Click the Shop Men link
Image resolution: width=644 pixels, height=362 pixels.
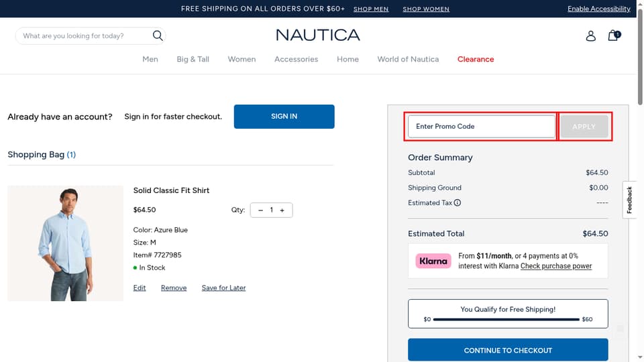[371, 9]
